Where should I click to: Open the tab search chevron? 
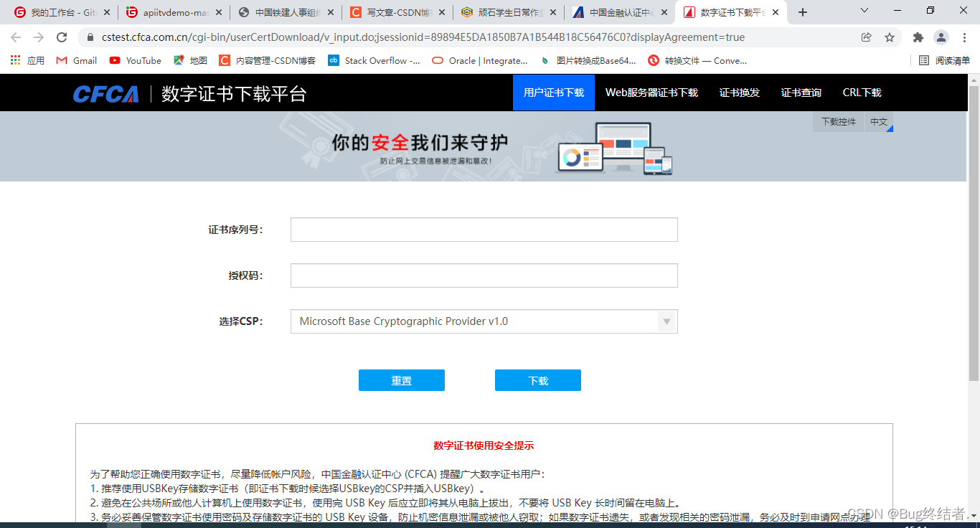point(864,11)
